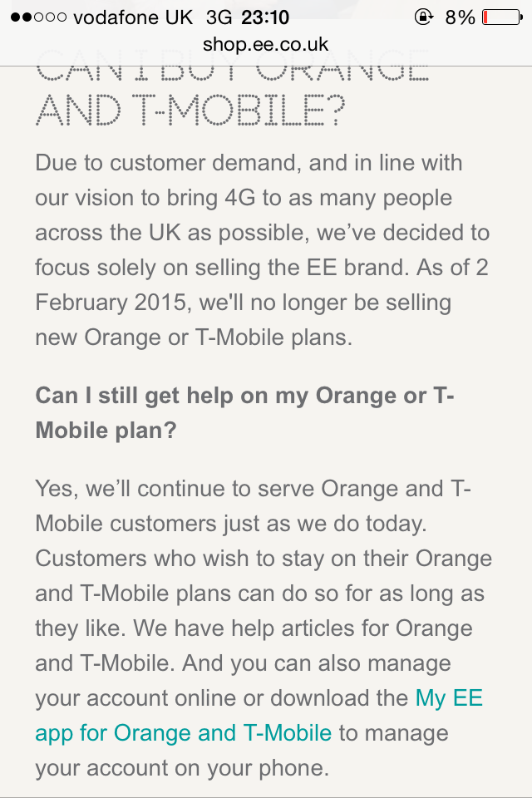Tap the 8% battery percentage
Viewport: 532px width, 798px height.
click(x=460, y=17)
